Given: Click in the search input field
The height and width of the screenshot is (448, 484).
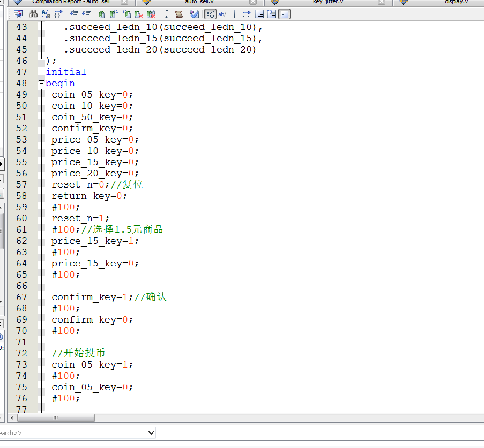Looking at the screenshot, I should click(73, 432).
